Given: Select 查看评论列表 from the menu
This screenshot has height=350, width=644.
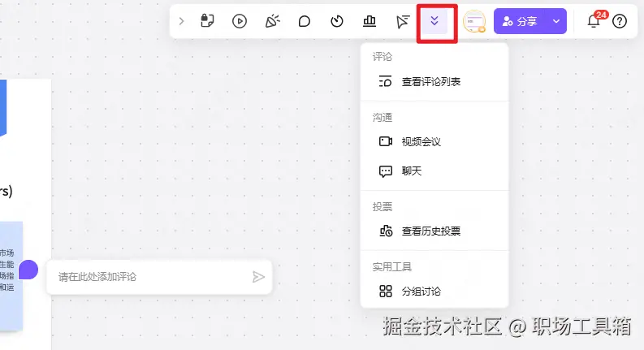Looking at the screenshot, I should [434, 82].
